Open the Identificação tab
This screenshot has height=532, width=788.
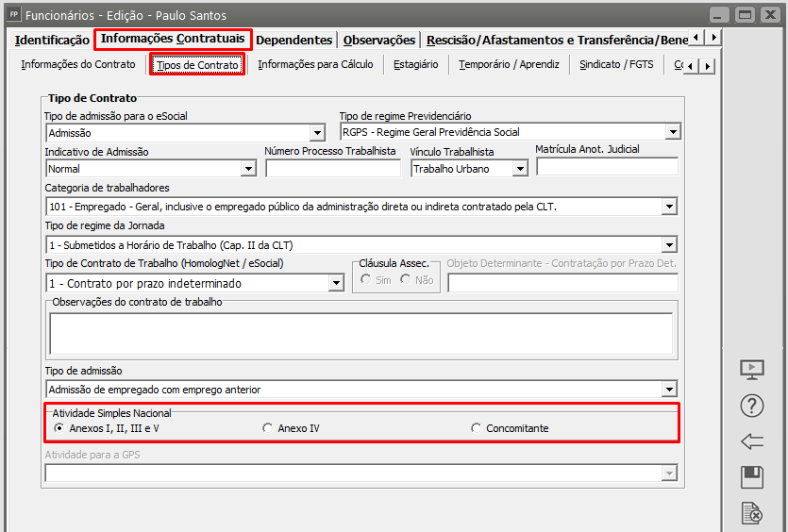(52, 40)
